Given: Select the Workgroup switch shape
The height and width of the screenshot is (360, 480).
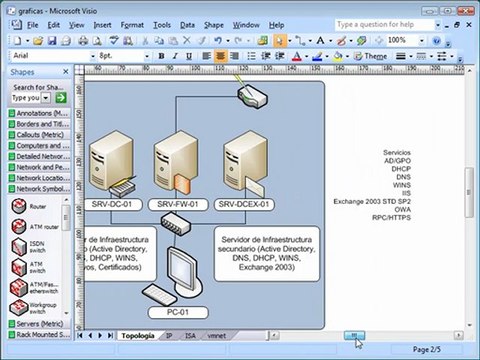Looking at the screenshot, I should pos(19,308).
